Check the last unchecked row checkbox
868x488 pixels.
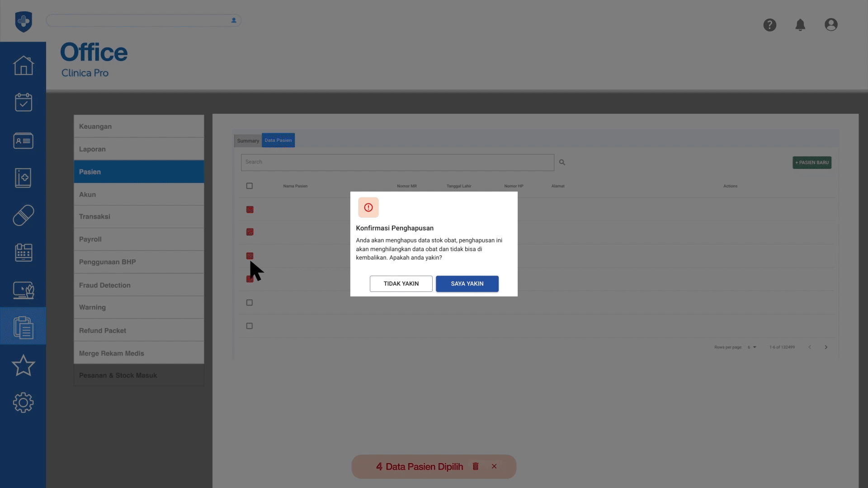pyautogui.click(x=250, y=326)
